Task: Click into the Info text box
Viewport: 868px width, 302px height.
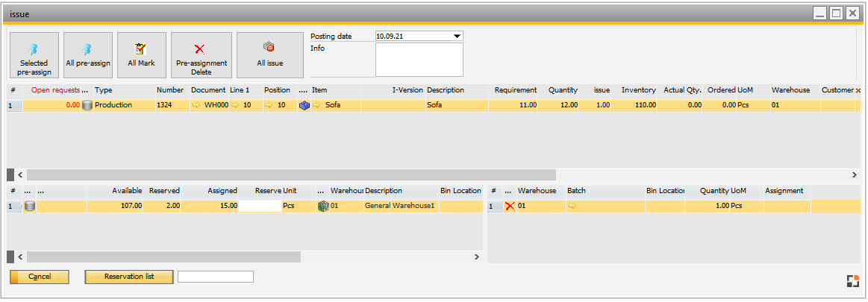Action: [x=419, y=60]
